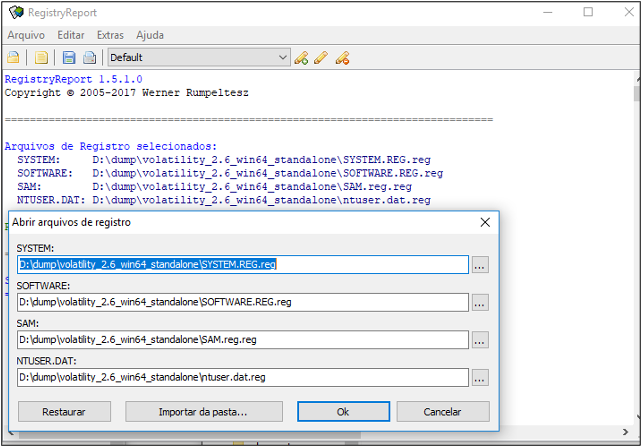This screenshot has height=446, width=642.
Task: Open the Ajuda menu
Action: point(150,35)
